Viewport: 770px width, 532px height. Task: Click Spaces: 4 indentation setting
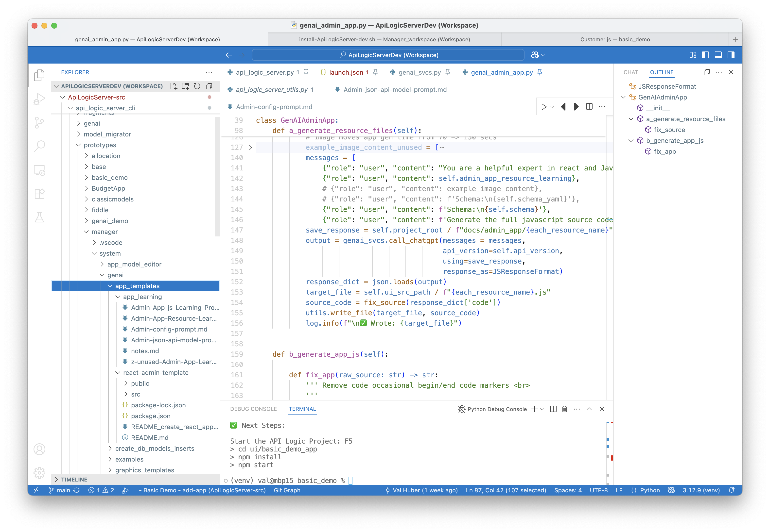tap(568, 490)
